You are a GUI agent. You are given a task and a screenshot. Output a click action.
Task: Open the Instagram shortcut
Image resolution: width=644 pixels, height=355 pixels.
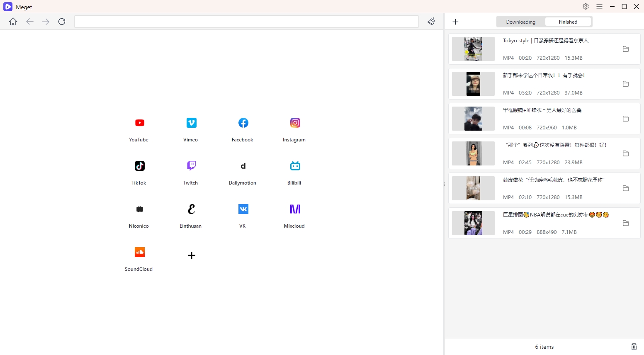[x=295, y=123]
